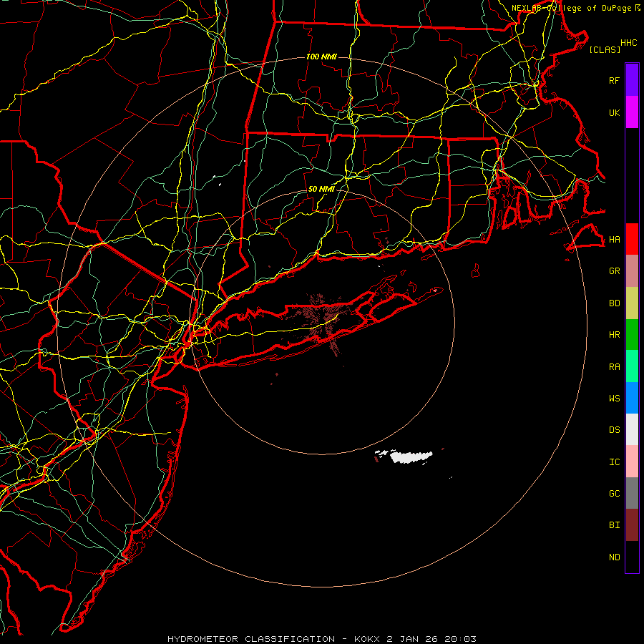Click the ND legend label
Image resolution: width=644 pixels, height=644 pixels.
tap(614, 557)
